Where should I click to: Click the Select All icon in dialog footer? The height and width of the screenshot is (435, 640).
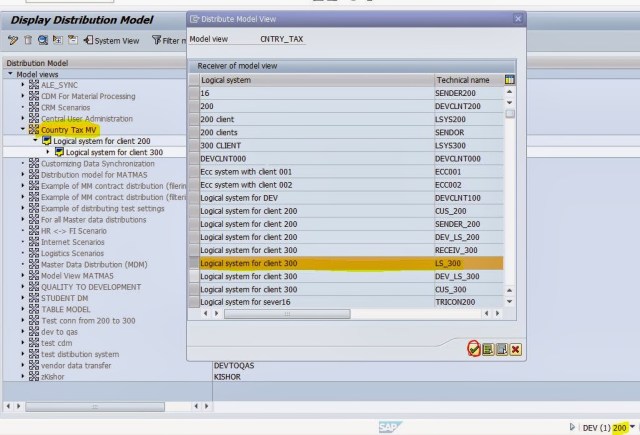(x=487, y=349)
